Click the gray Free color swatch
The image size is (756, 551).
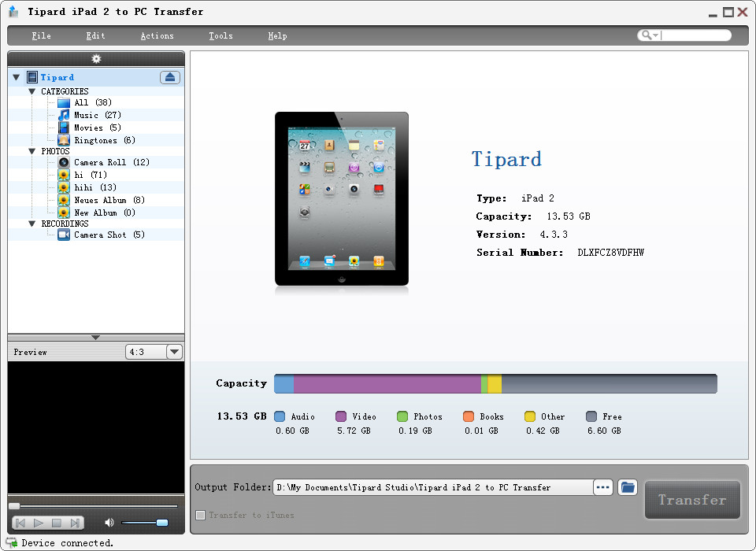(591, 416)
